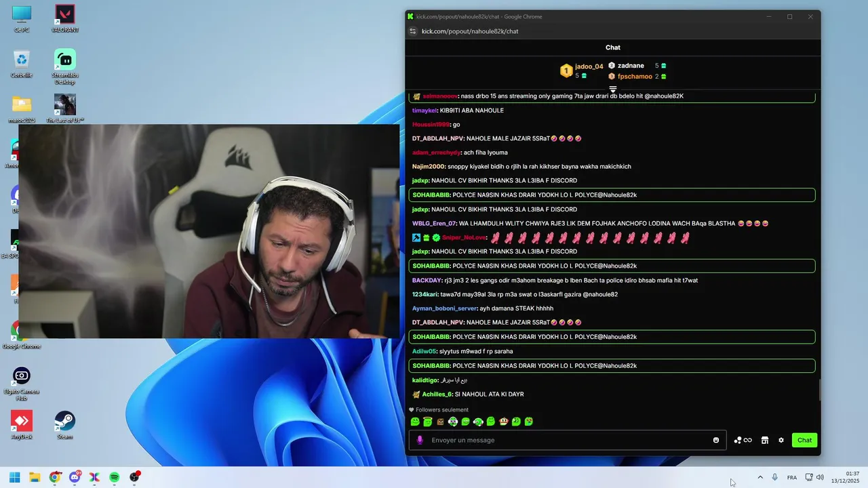
Task: Insert the first green smiling emote
Action: pyautogui.click(x=415, y=422)
